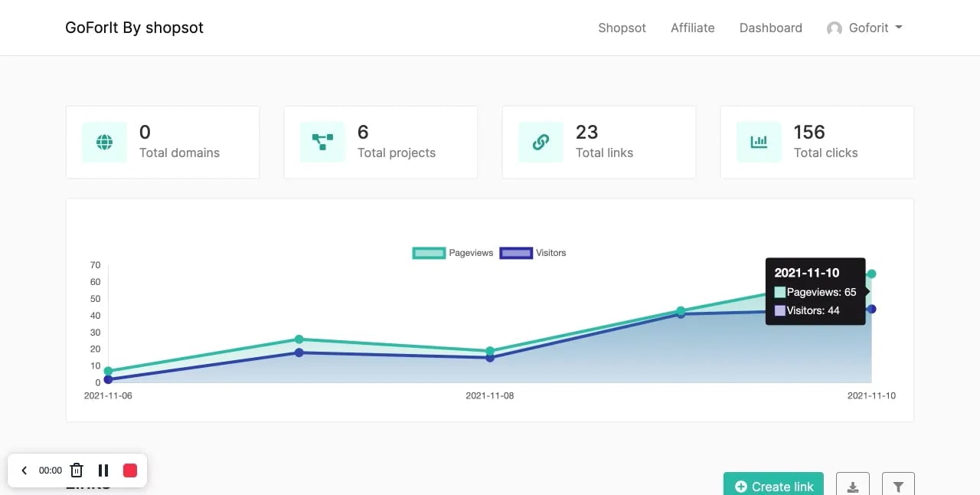Click the Create link button
980x495 pixels.
(773, 486)
